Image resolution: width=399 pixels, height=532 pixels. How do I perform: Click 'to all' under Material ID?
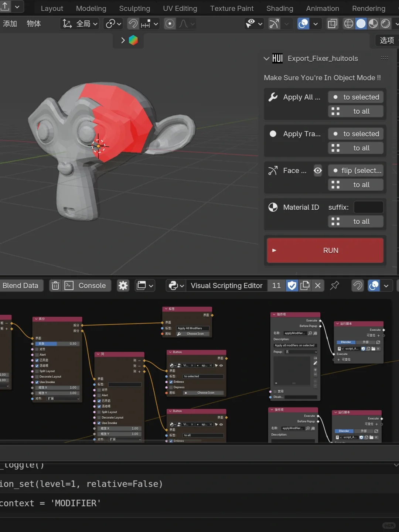click(356, 221)
